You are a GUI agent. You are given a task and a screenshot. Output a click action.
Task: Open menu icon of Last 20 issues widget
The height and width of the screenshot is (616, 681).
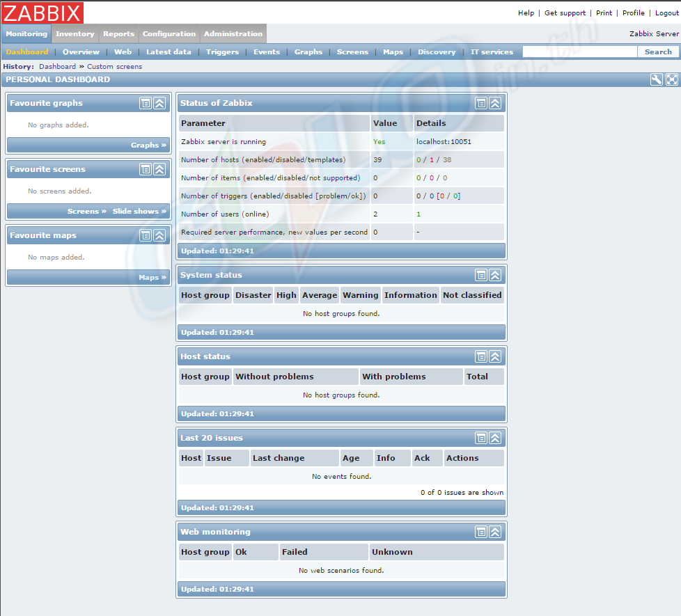click(x=480, y=438)
